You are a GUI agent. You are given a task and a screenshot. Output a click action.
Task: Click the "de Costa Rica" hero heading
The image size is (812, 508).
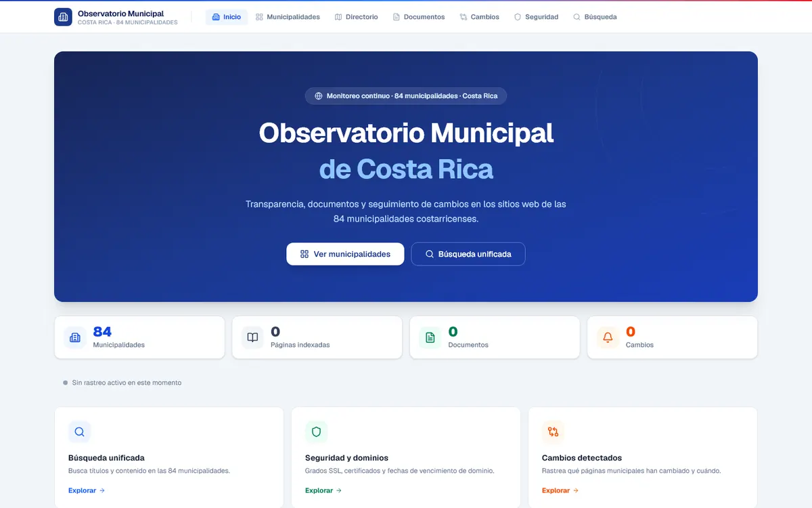[406, 169]
